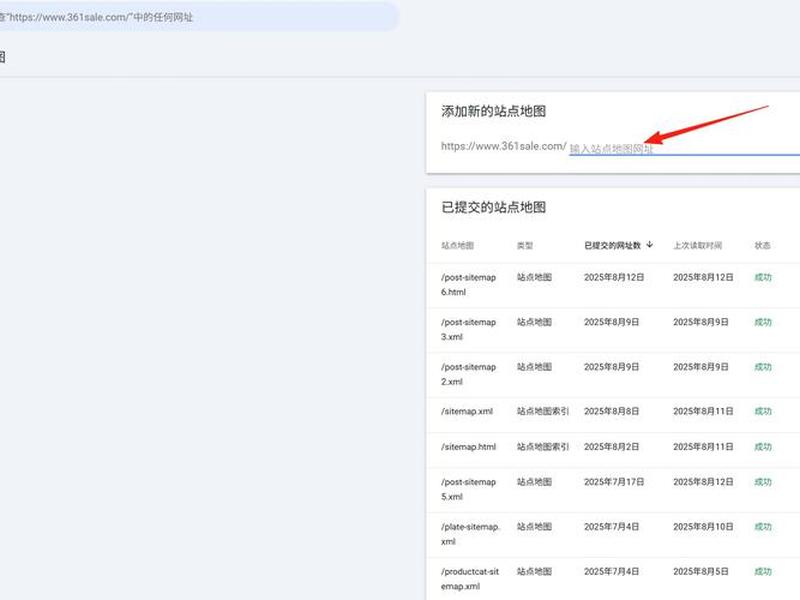The width and height of the screenshot is (800, 600).
Task: Click the submitted date 2025年7月17日
Action: click(x=614, y=482)
